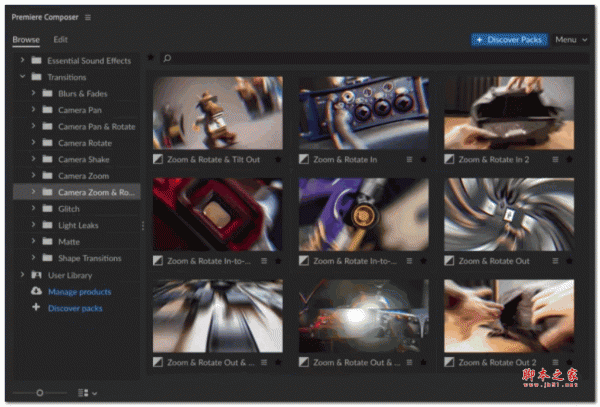This screenshot has width=600, height=407.
Task: Star the red-thumbnail Zoom & Rotate In-to item
Action: pyautogui.click(x=278, y=261)
